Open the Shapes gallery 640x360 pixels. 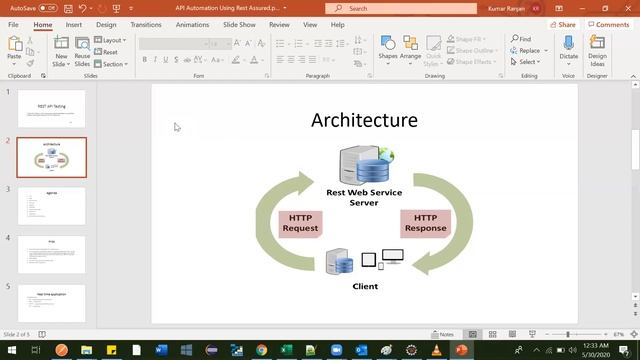388,51
